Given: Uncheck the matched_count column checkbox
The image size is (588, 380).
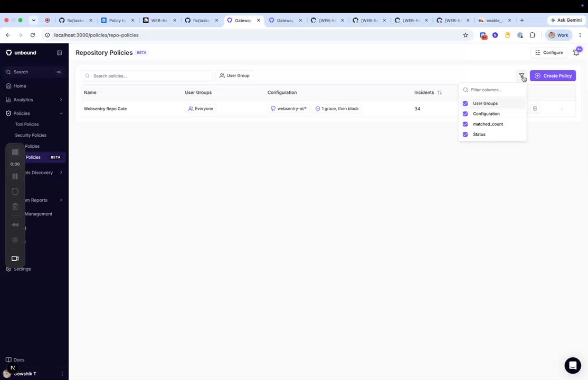Looking at the screenshot, I should (x=466, y=124).
